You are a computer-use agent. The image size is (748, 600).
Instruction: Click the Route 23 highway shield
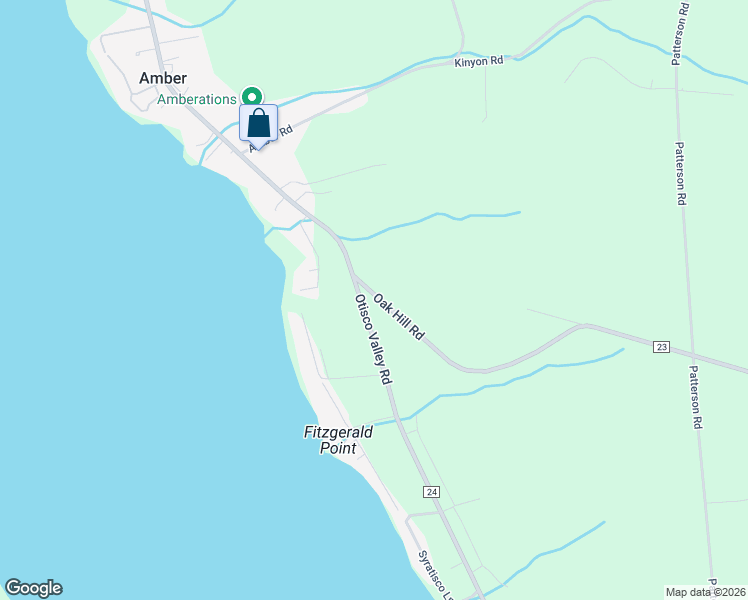661,347
